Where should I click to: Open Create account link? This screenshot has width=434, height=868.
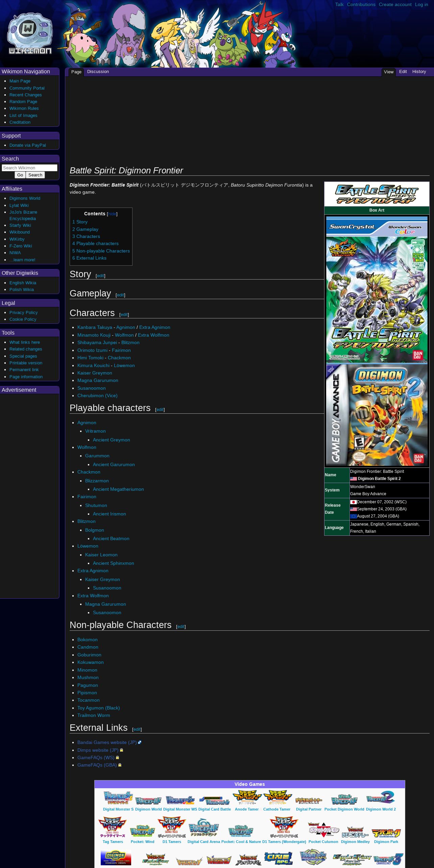coord(395,4)
